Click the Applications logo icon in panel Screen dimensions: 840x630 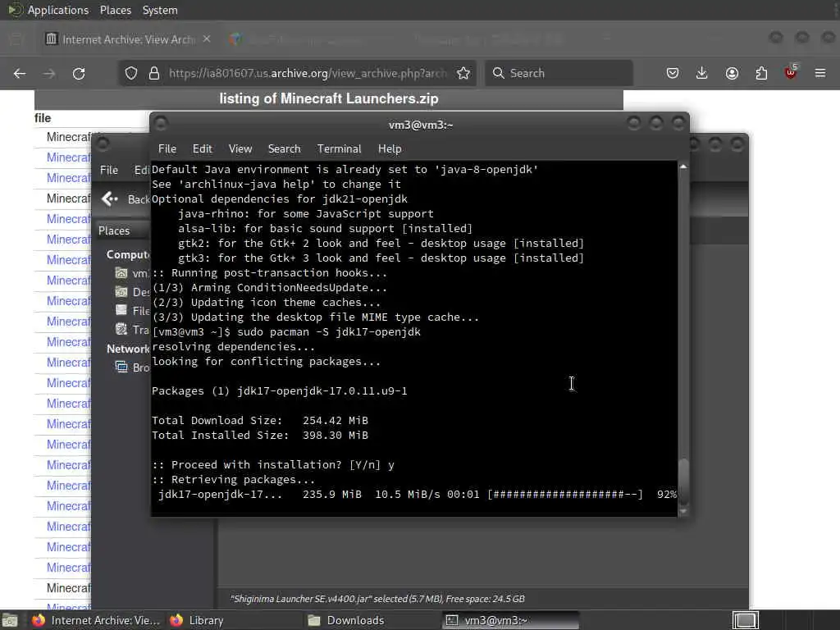[15, 10]
